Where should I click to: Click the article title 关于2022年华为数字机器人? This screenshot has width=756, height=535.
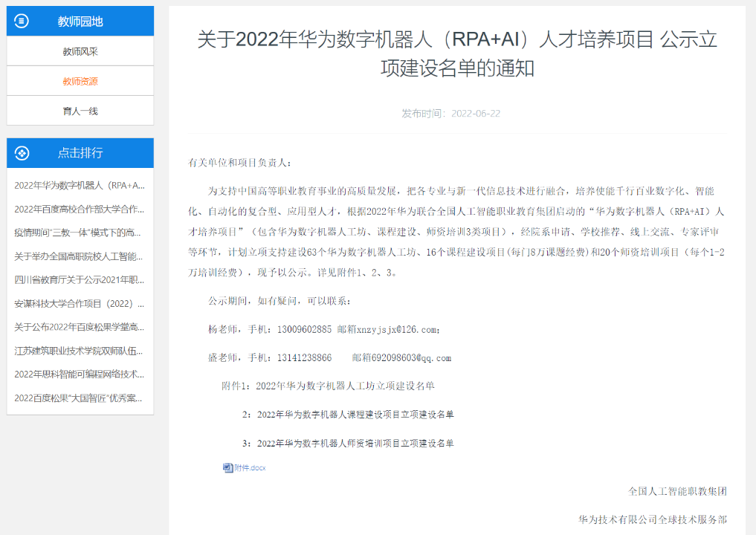(457, 53)
